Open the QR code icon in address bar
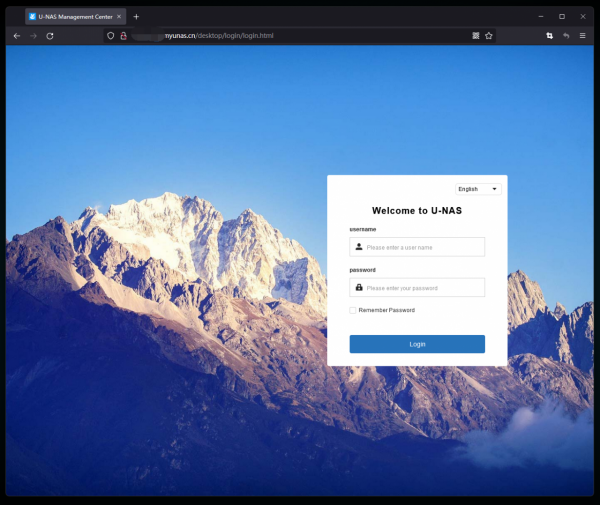Image resolution: width=600 pixels, height=505 pixels. coord(476,36)
